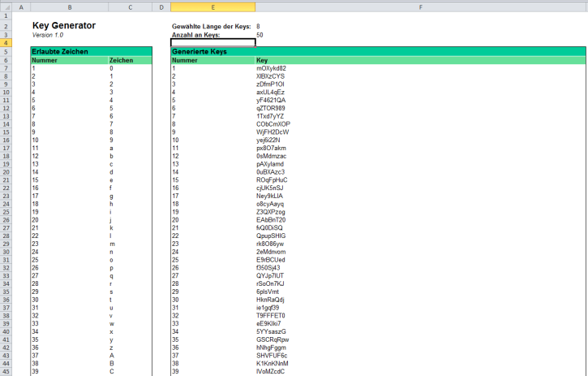
Task: Click the 'Gewählte Länge der Keys:' label
Action: (x=211, y=26)
